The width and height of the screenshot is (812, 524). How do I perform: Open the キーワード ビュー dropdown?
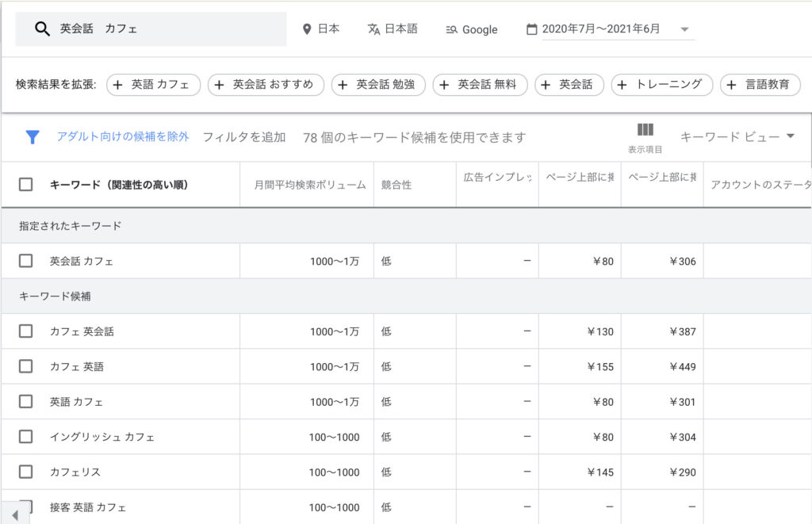pyautogui.click(x=737, y=136)
